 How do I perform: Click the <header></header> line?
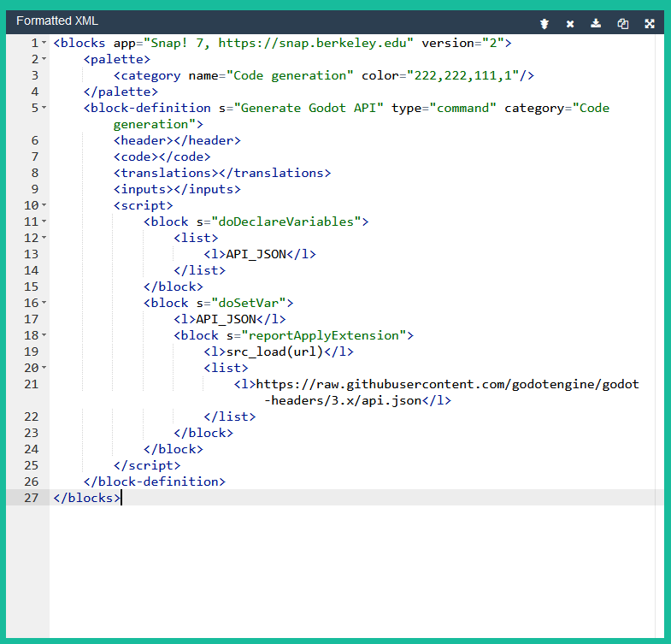coord(177,140)
